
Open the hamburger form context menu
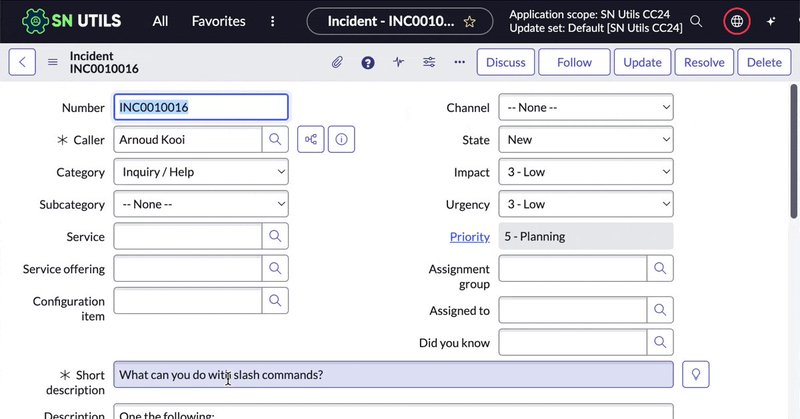point(53,62)
